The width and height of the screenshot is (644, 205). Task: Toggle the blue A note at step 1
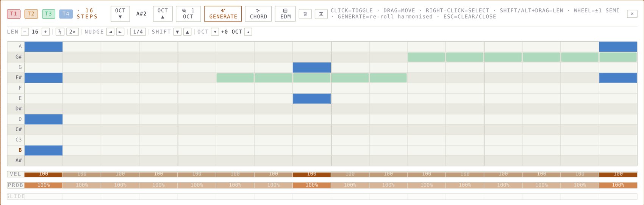[x=44, y=47]
